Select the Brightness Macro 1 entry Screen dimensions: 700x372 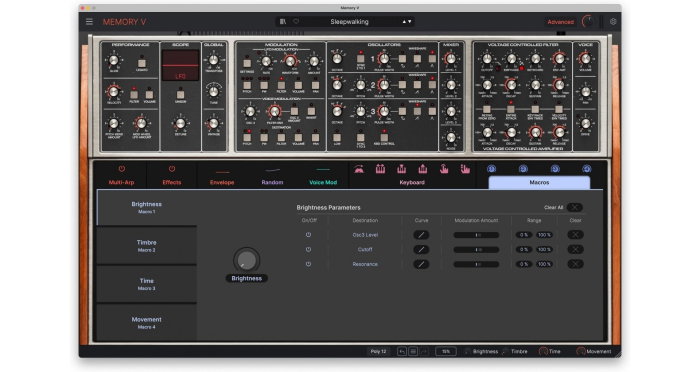146,207
